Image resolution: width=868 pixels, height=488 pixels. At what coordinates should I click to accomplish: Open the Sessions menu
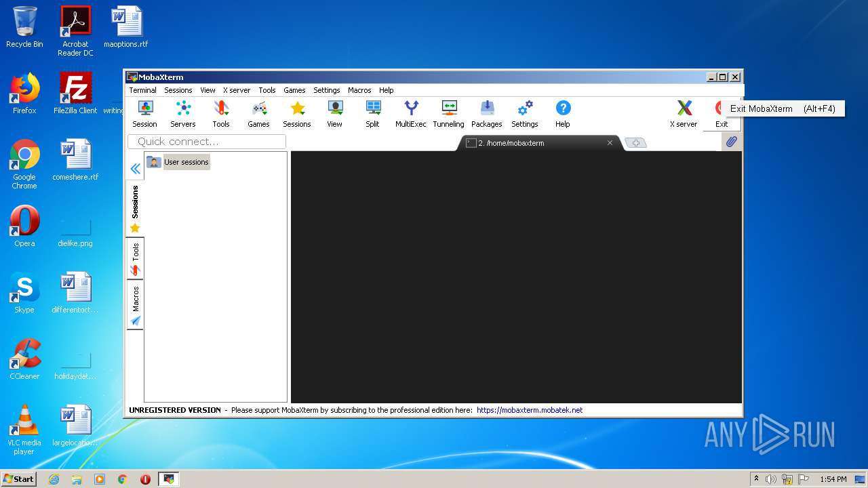coord(178,90)
